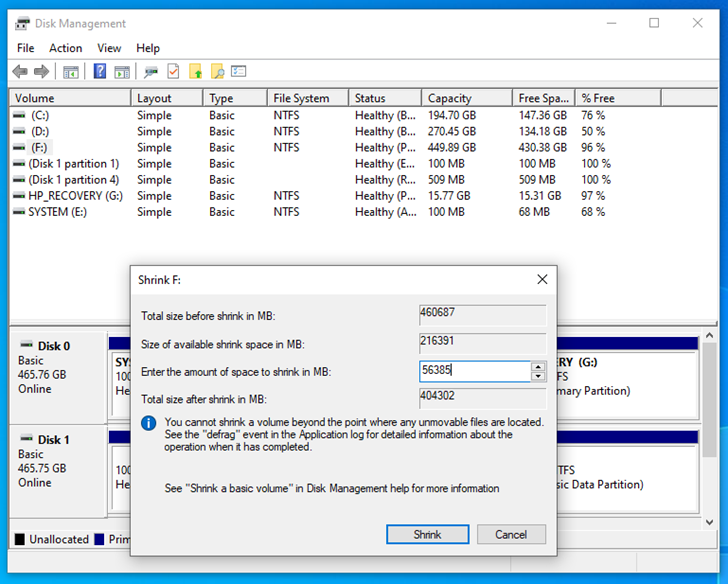Click the checkmark Properties toolbar icon
The image size is (728, 584).
(x=173, y=71)
